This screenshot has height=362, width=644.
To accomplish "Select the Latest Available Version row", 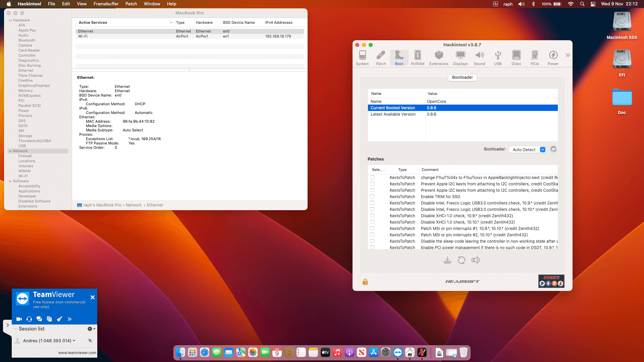I will click(463, 114).
